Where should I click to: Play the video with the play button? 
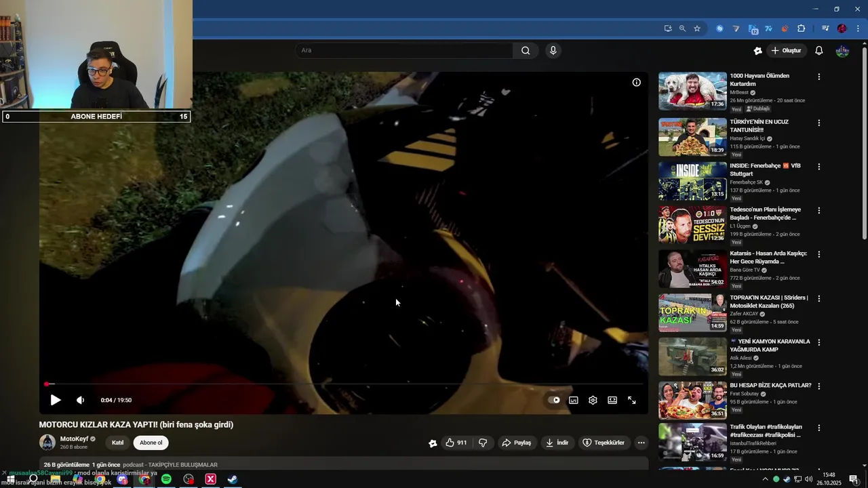coord(56,400)
